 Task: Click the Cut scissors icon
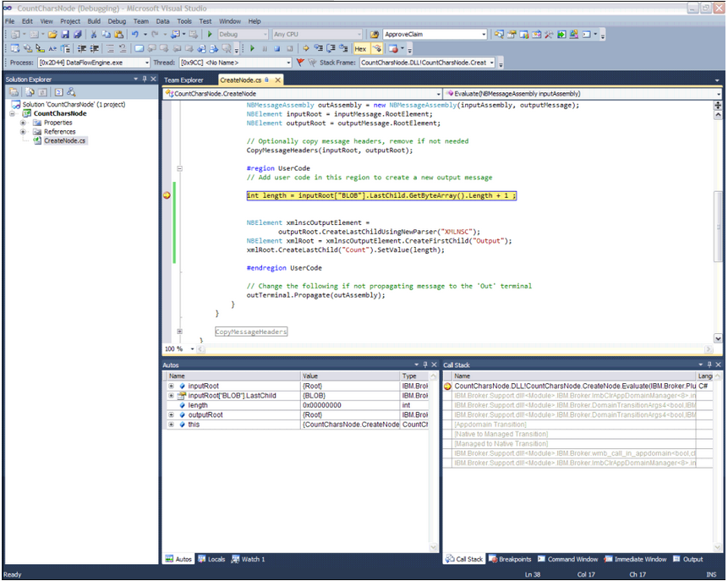click(x=94, y=35)
